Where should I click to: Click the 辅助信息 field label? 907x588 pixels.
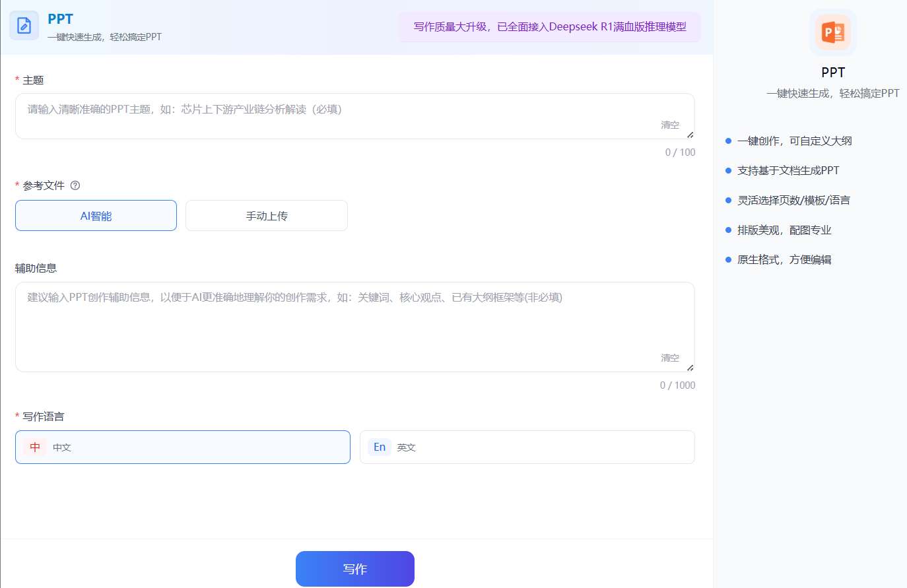coord(36,268)
